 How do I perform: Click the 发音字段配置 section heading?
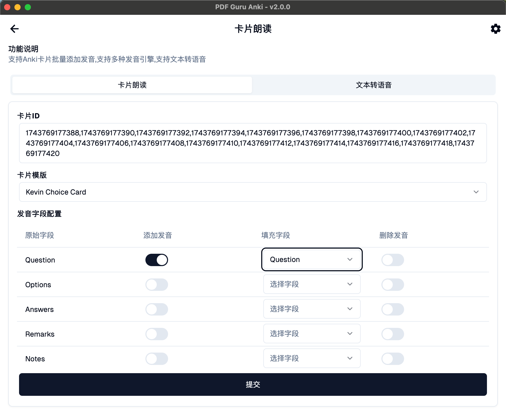[x=39, y=214]
